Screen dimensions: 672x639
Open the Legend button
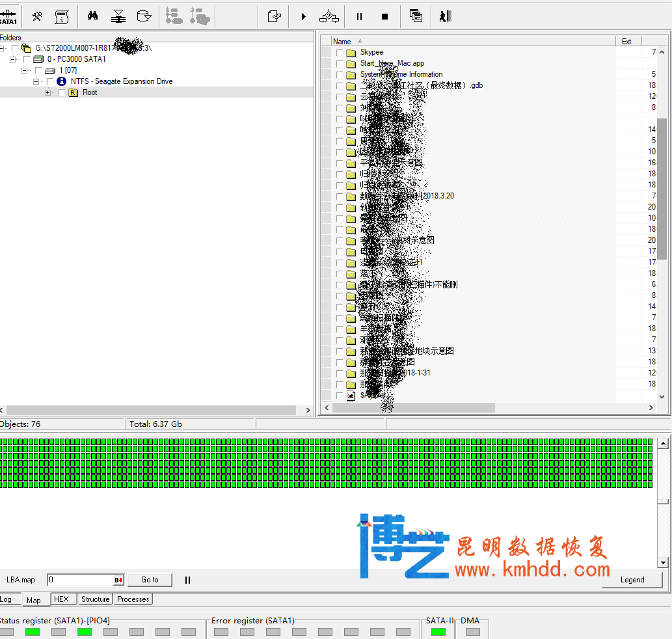click(632, 580)
